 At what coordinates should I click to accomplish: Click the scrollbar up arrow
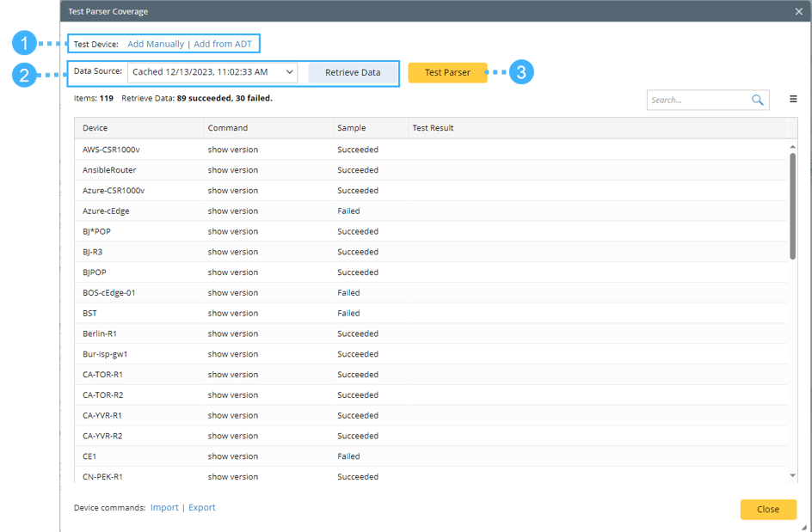(x=792, y=147)
